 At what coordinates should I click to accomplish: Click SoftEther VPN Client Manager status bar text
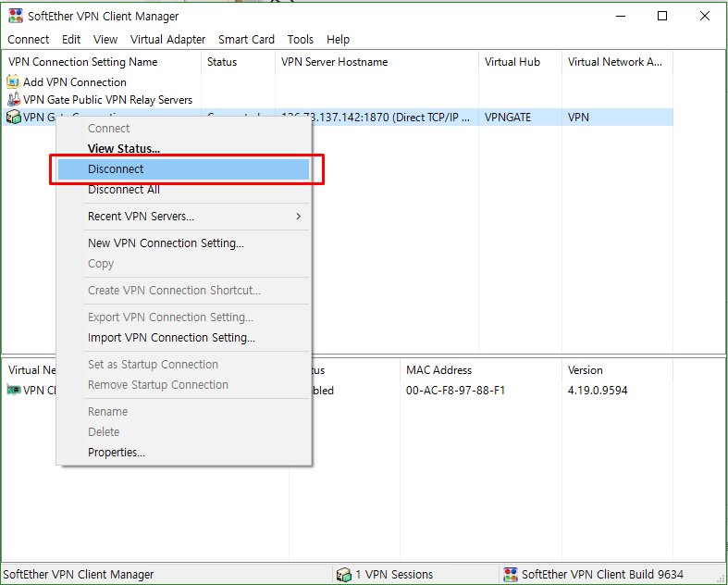pos(79,575)
